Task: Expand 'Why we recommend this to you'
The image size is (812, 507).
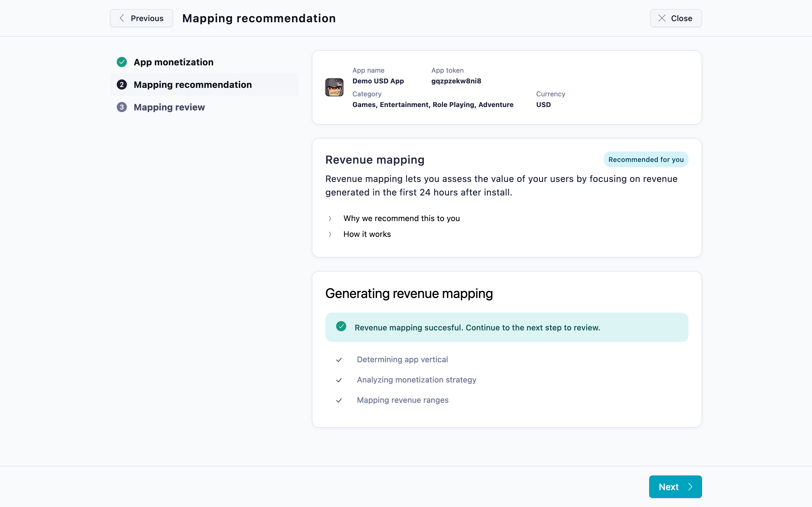Action: pyautogui.click(x=401, y=218)
